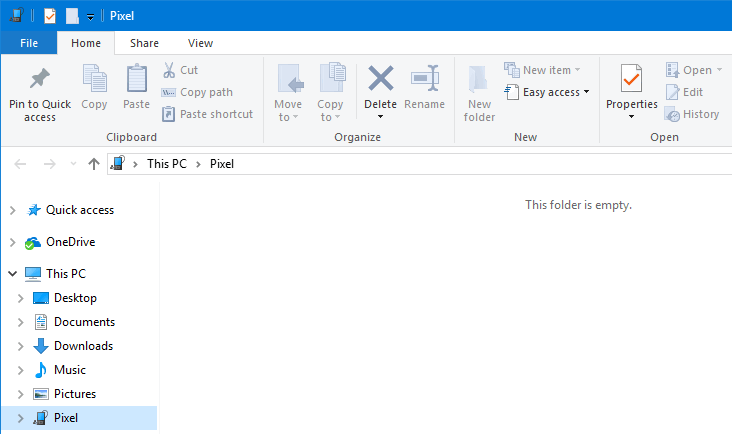The height and width of the screenshot is (434, 732).
Task: Click the Copy icon in Clipboard group
Action: click(94, 78)
